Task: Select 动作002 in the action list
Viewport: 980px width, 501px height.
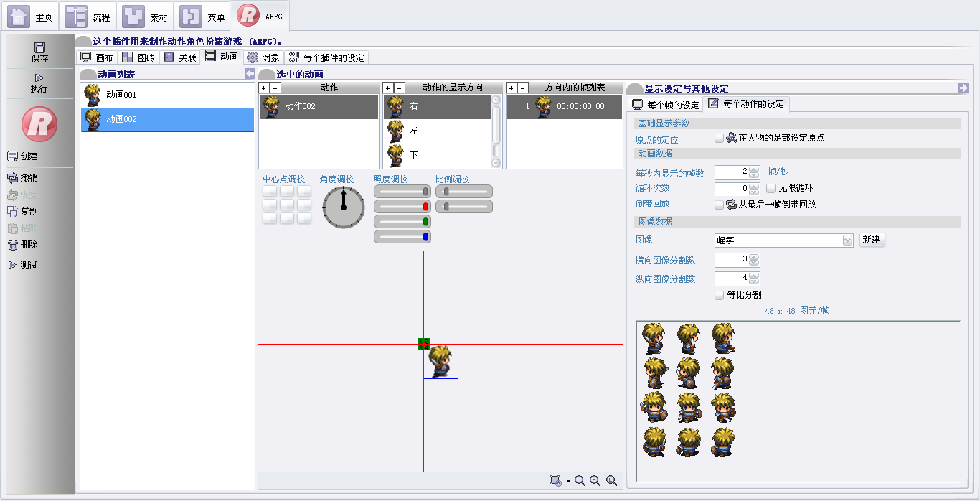Action: [x=319, y=106]
